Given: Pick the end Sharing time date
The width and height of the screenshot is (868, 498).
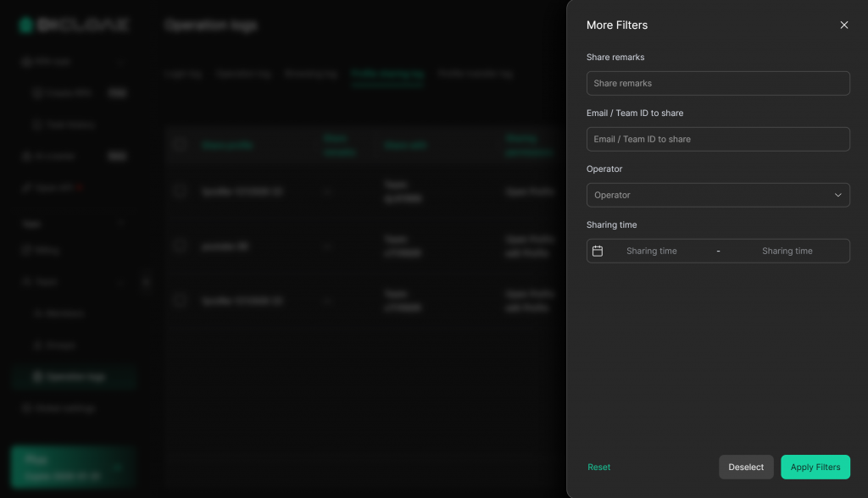Looking at the screenshot, I should coord(787,251).
